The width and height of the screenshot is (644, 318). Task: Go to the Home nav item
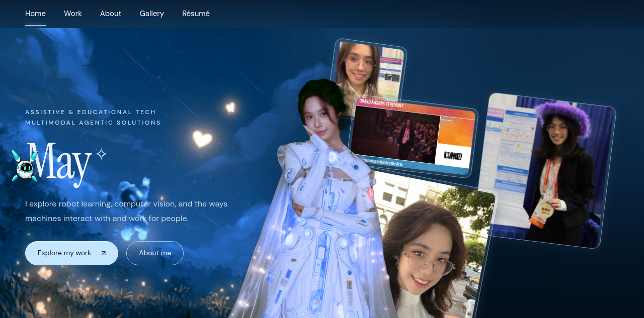[x=35, y=14]
